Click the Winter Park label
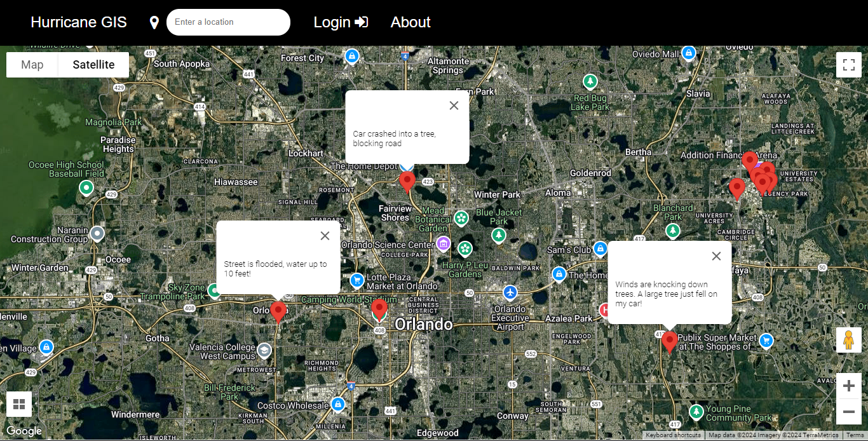Image resolution: width=868 pixels, height=441 pixels. [497, 194]
